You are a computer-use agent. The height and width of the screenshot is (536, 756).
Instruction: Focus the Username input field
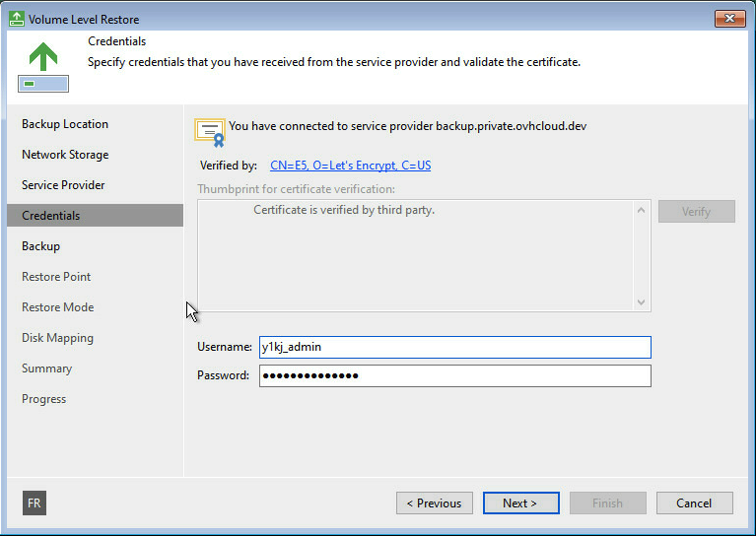click(x=455, y=347)
